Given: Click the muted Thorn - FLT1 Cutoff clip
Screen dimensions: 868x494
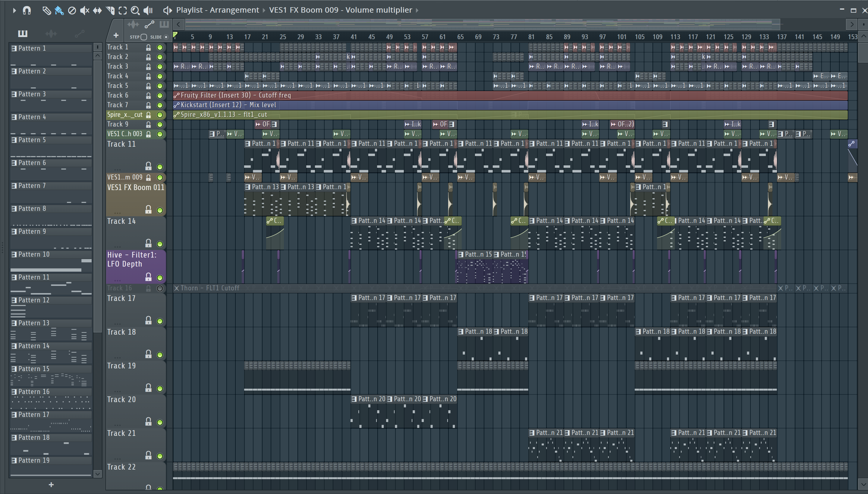Looking at the screenshot, I should (x=475, y=288).
